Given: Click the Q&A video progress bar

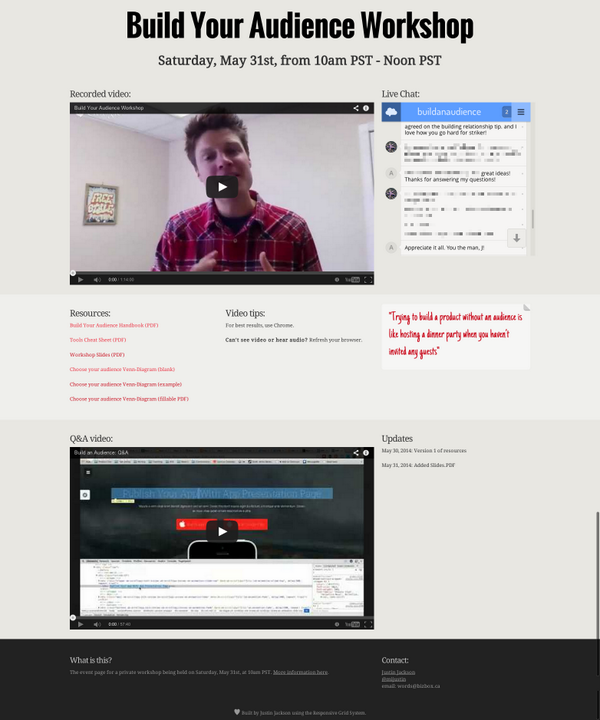Looking at the screenshot, I should (x=222, y=617).
